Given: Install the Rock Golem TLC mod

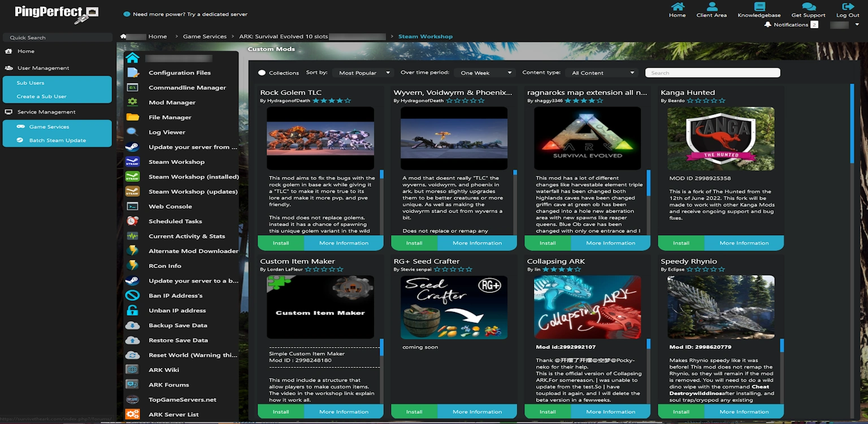Looking at the screenshot, I should coord(281,243).
